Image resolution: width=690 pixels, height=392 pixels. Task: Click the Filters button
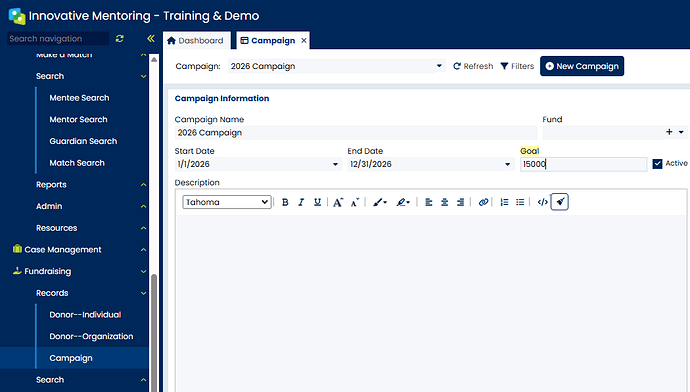pyautogui.click(x=517, y=66)
